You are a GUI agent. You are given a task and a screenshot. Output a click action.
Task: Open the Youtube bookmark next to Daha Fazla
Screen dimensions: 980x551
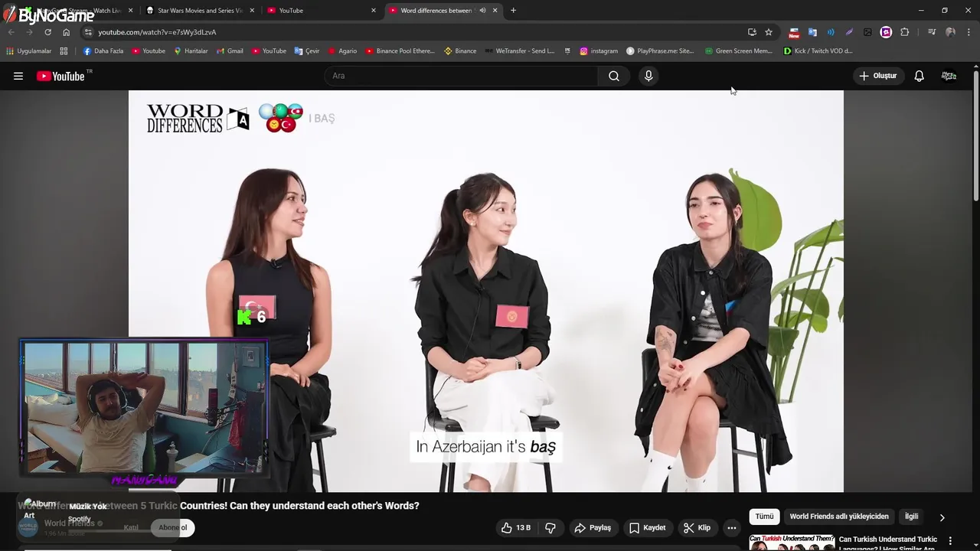[148, 51]
